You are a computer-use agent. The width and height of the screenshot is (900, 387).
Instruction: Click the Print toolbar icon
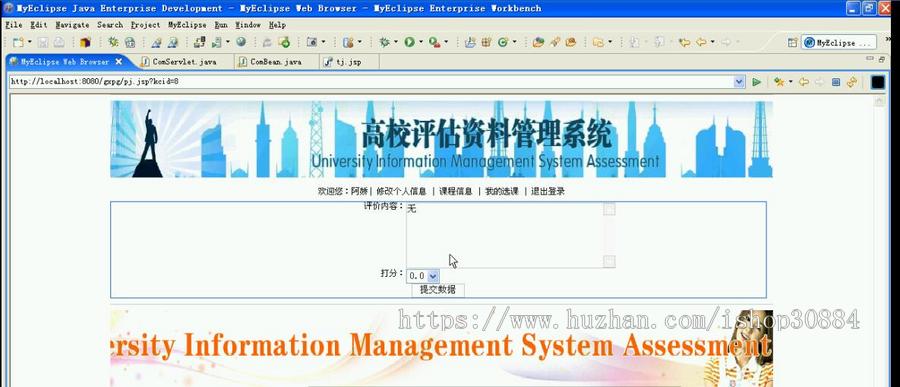pos(59,42)
